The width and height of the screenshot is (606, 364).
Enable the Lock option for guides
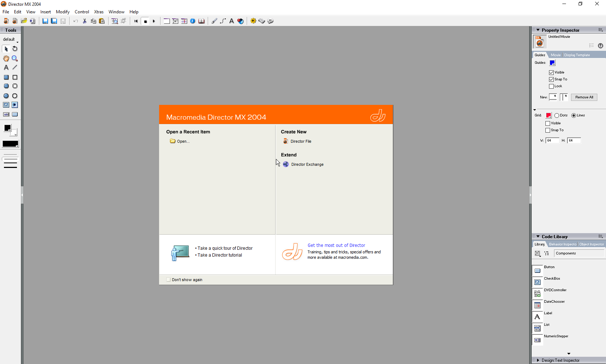pos(552,86)
